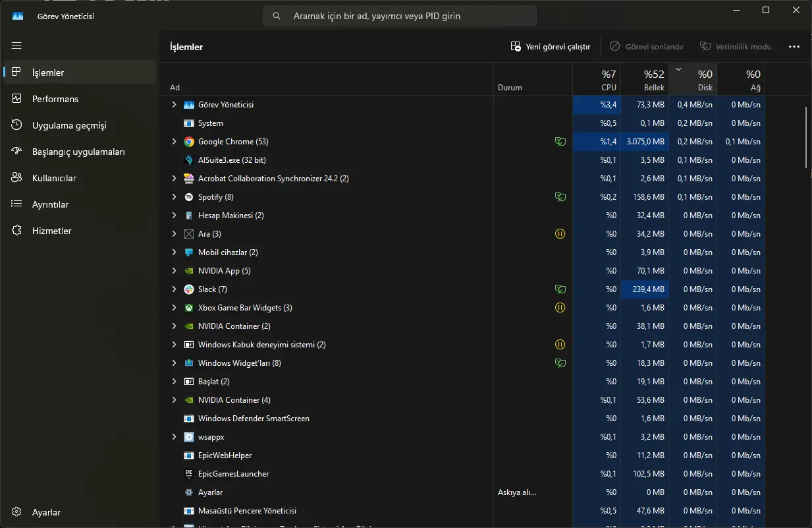Click the Spotify process icon
This screenshot has height=528, width=812.
click(189, 197)
